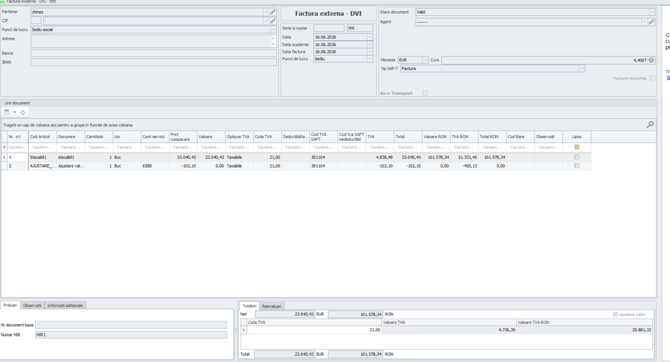Screen dimensions: 670x362
Task: Sort by the Total RON column header
Action: pos(492,137)
